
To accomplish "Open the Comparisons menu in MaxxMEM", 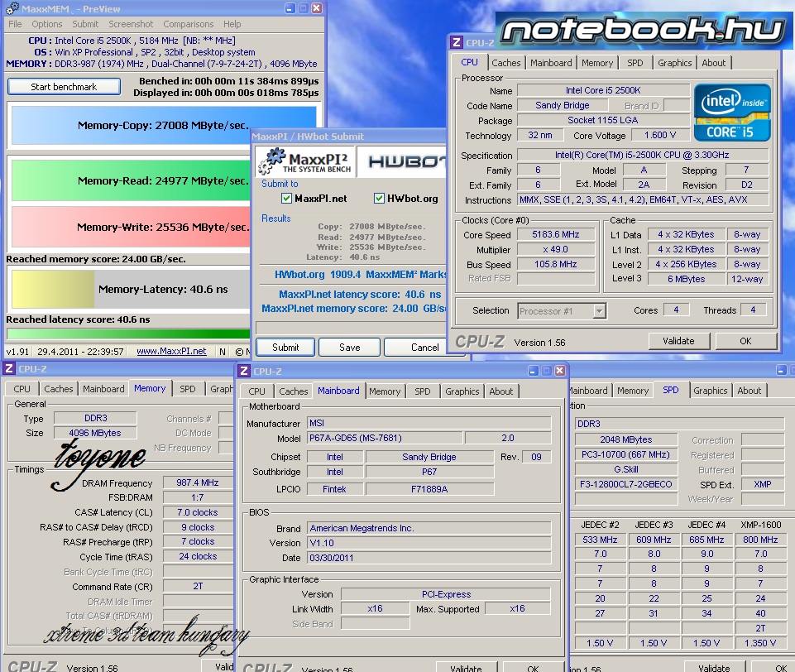I will tap(188, 24).
